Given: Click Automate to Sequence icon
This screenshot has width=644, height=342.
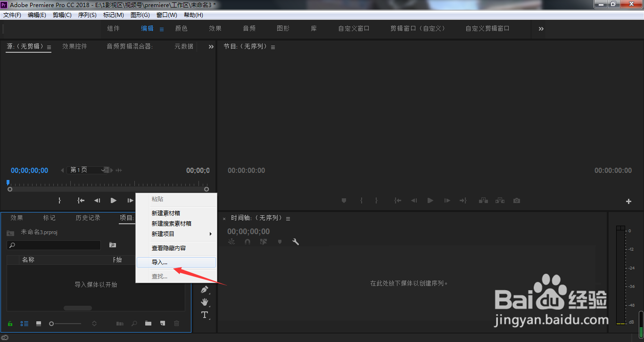Looking at the screenshot, I should (x=120, y=324).
